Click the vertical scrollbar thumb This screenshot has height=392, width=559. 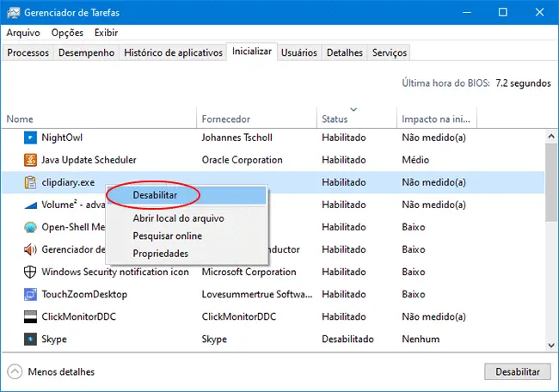coord(551,182)
